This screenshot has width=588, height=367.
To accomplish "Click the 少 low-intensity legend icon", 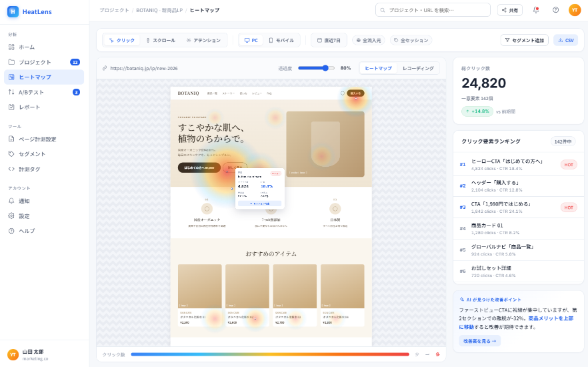I will pyautogui.click(x=417, y=354).
